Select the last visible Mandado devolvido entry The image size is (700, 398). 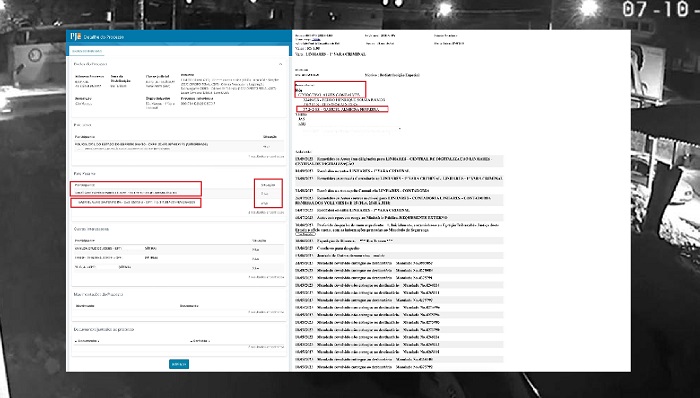tap(399, 367)
